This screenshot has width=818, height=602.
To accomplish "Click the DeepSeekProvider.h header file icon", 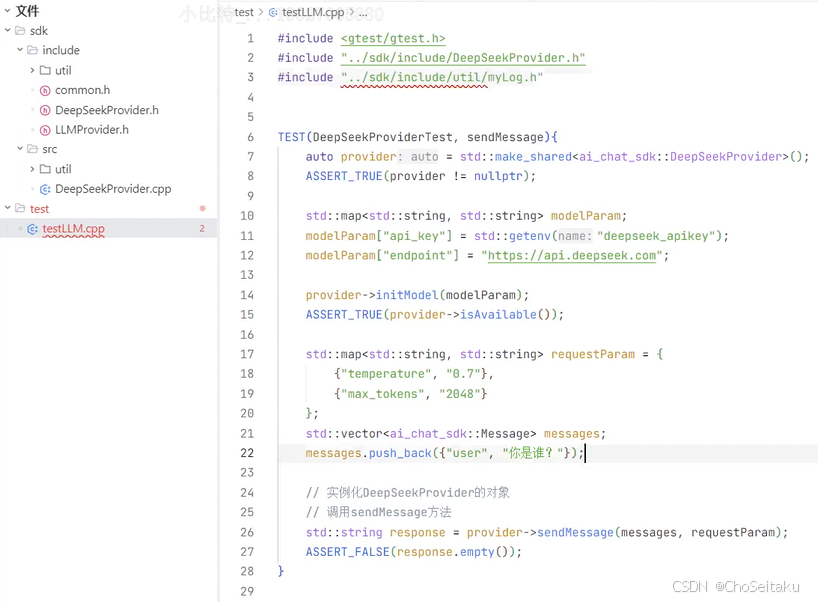I will click(45, 110).
